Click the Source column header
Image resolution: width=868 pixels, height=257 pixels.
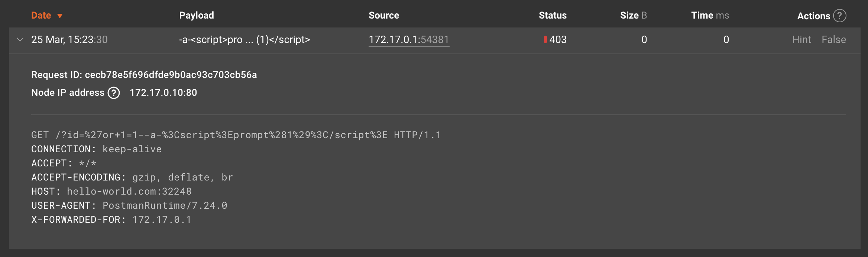click(384, 15)
